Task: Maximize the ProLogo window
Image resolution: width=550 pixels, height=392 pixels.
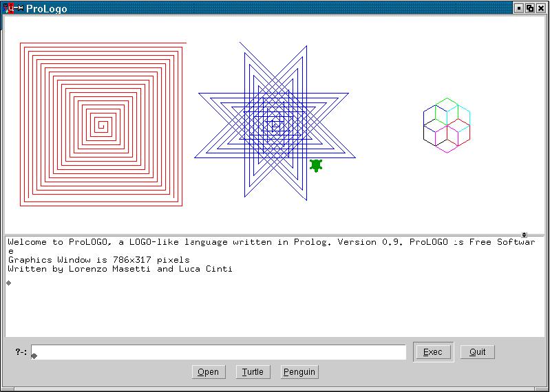Action: (529, 8)
